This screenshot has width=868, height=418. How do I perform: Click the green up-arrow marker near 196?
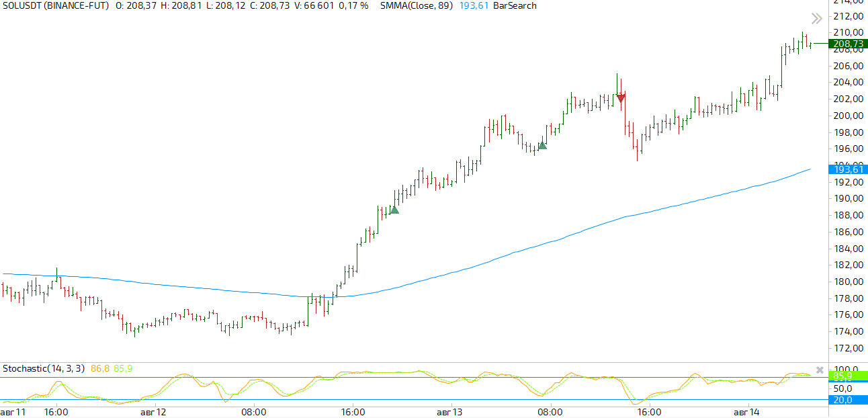click(x=542, y=145)
